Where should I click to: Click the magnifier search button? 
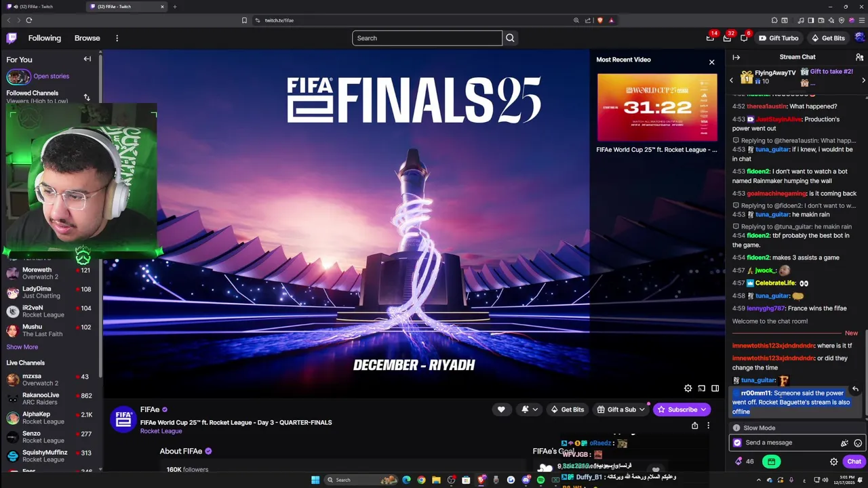click(x=510, y=38)
